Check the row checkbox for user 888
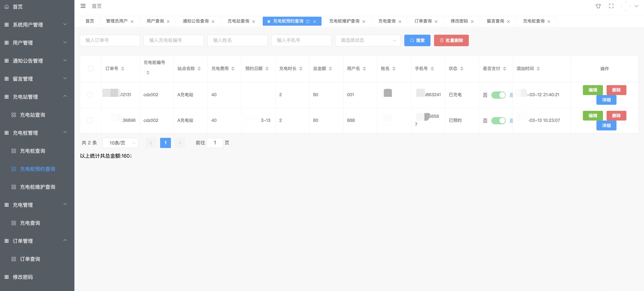The image size is (644, 291). pos(90,120)
